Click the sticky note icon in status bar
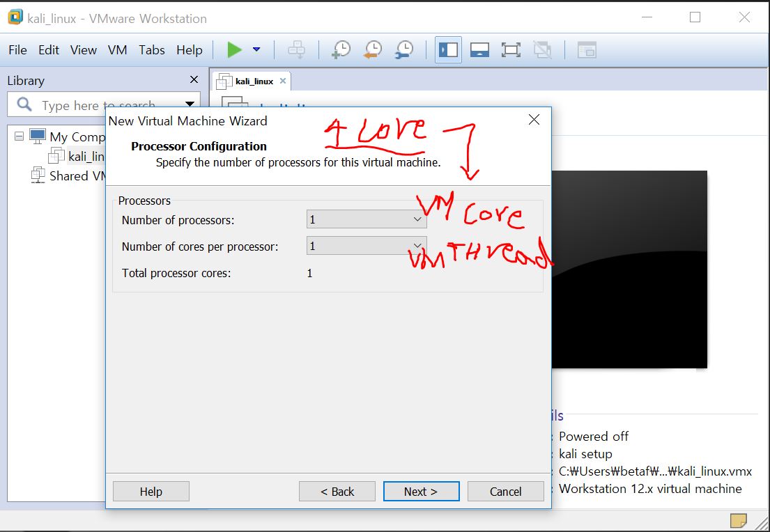 pos(738,519)
